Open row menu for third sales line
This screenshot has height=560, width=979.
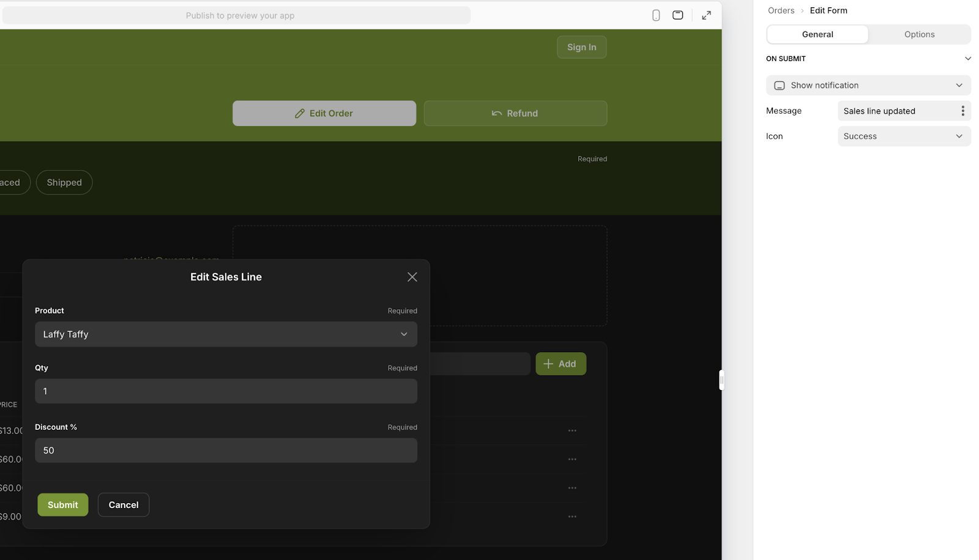click(x=572, y=488)
